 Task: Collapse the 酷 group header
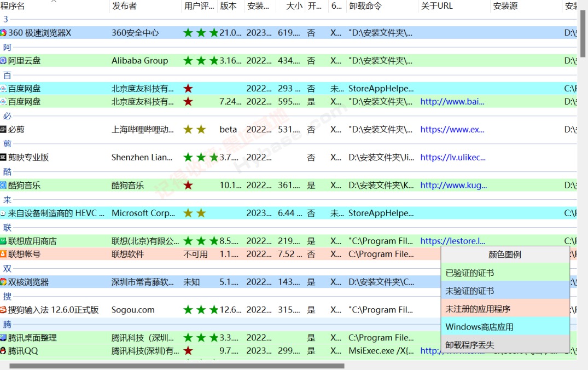[7, 172]
